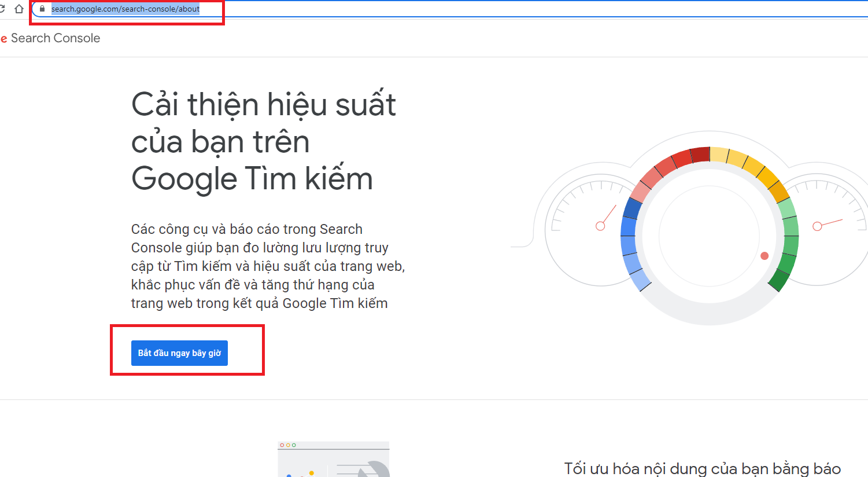This screenshot has width=868, height=477.
Task: Click the red dot on the browser mockup
Action: (282, 445)
